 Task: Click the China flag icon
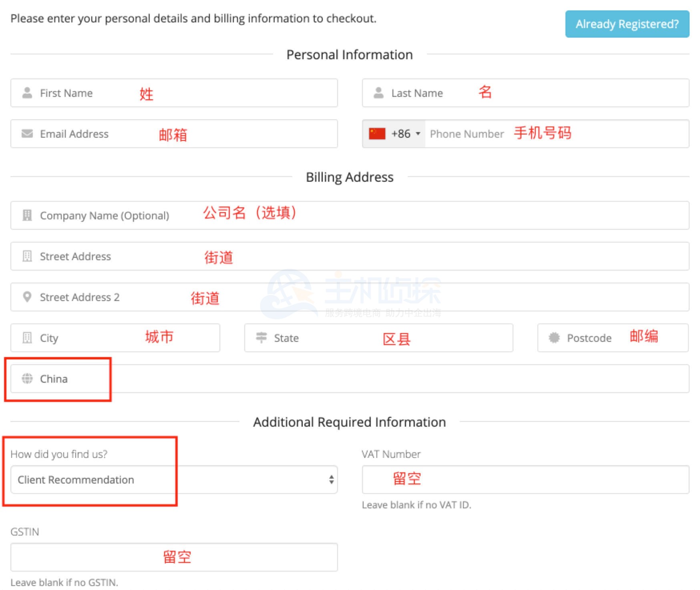[377, 134]
